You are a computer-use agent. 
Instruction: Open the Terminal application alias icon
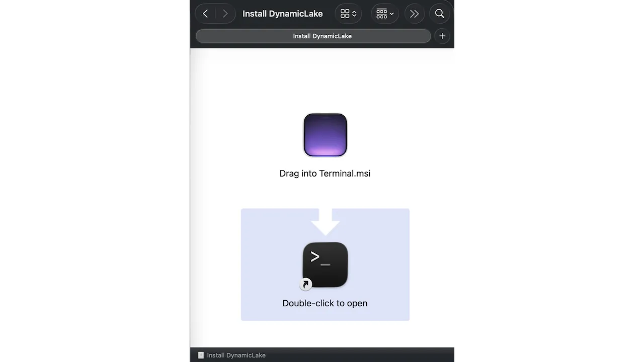pyautogui.click(x=325, y=264)
